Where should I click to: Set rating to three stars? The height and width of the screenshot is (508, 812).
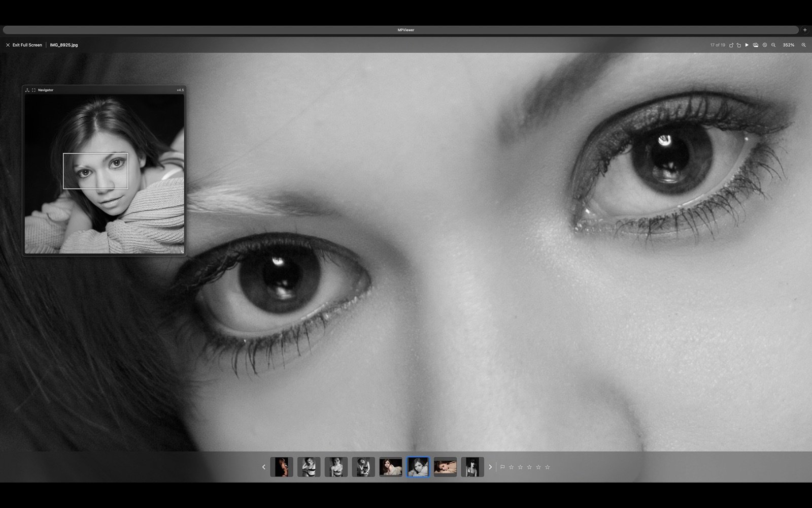(529, 467)
